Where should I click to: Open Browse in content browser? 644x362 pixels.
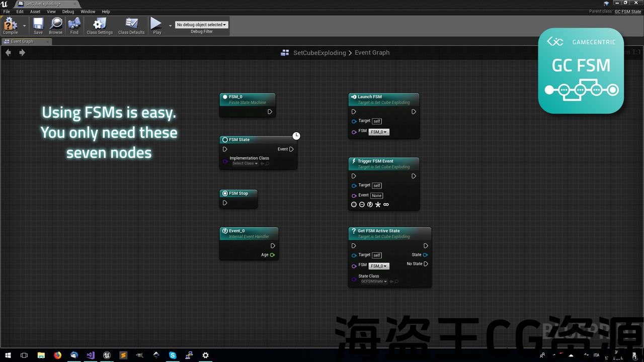coord(55,26)
